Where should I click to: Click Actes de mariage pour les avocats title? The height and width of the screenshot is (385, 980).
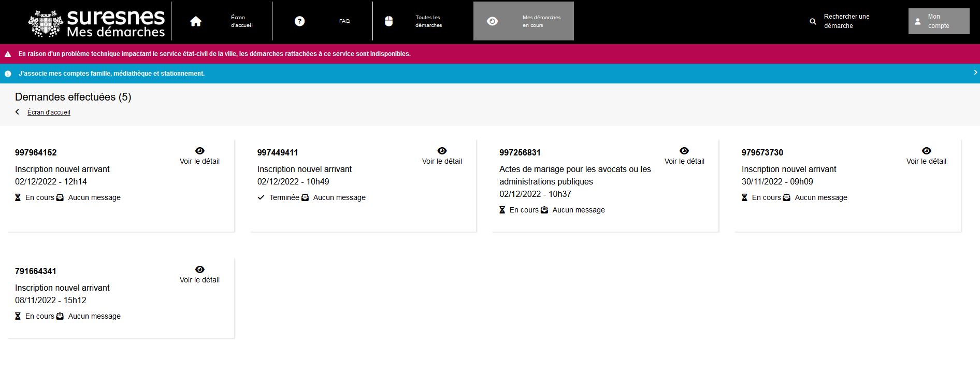tap(575, 175)
